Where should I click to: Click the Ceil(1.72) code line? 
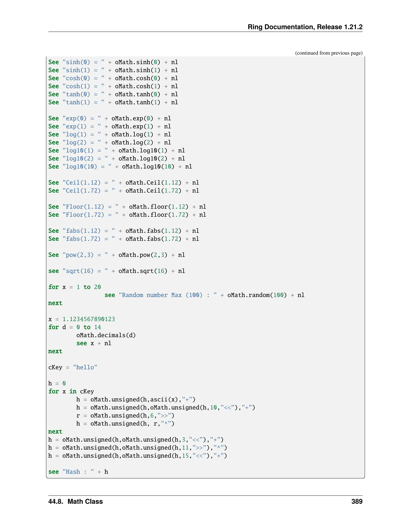tap(123, 191)
